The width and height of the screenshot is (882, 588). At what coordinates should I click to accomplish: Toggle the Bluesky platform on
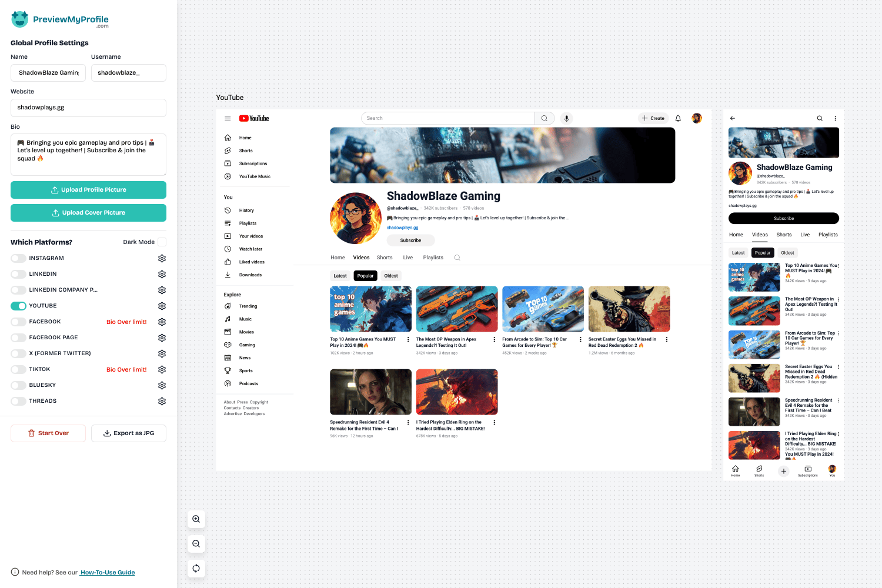(x=19, y=385)
